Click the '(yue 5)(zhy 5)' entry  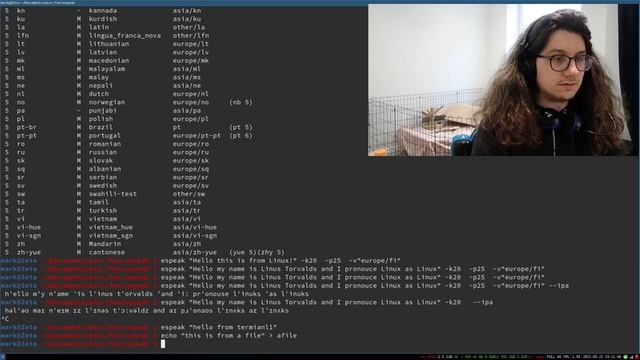pos(257,252)
